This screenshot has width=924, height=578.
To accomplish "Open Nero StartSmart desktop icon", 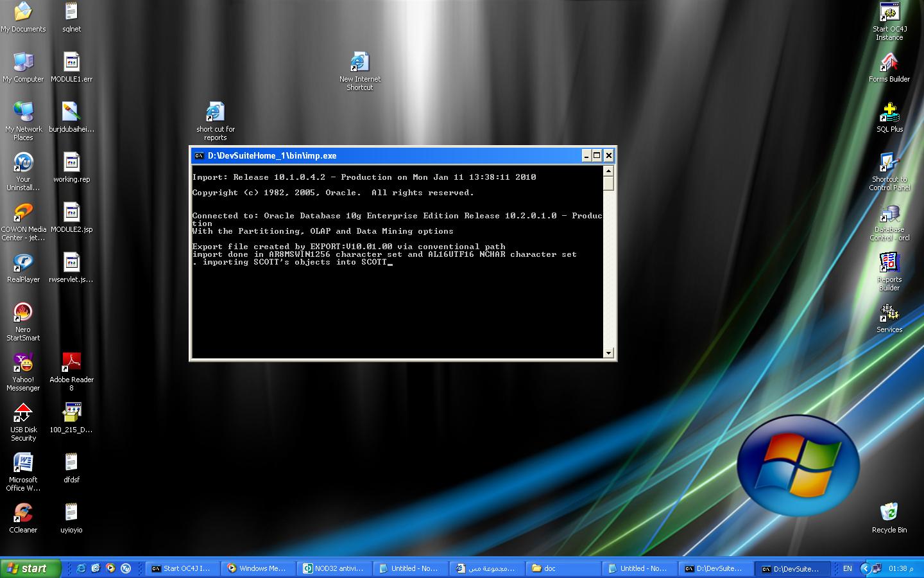I will tap(23, 315).
